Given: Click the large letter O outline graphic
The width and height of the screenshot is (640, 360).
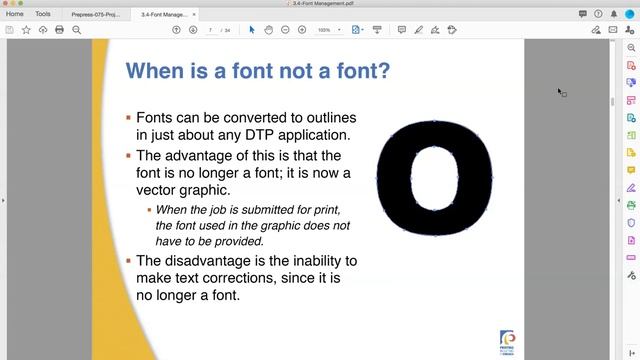Looking at the screenshot, I should [x=434, y=178].
